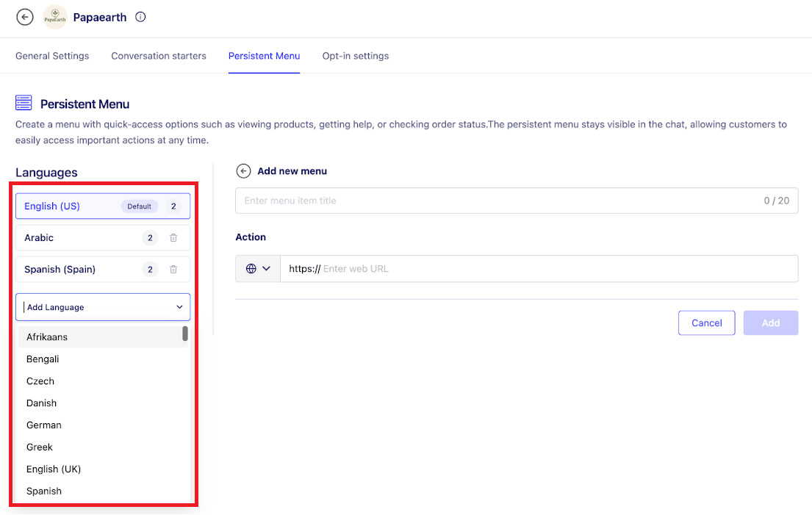Click the language list scrollbar thumb

point(185,334)
